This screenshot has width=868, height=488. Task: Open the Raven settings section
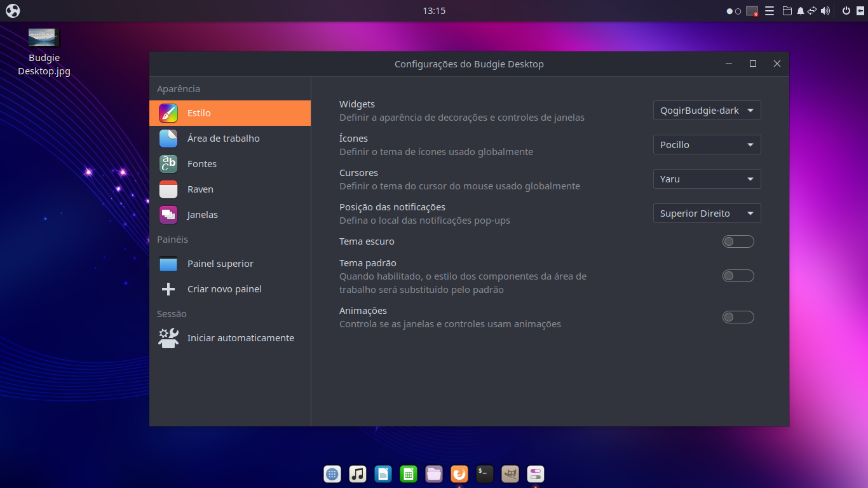(x=200, y=189)
